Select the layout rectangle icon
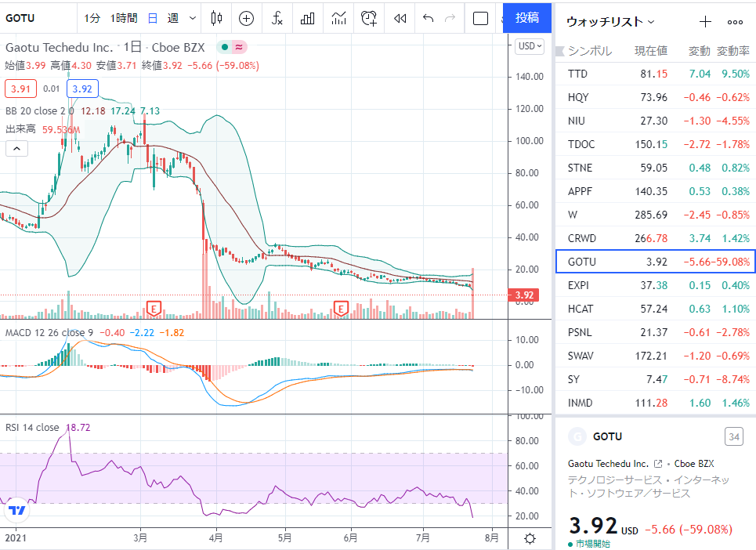 (x=480, y=18)
